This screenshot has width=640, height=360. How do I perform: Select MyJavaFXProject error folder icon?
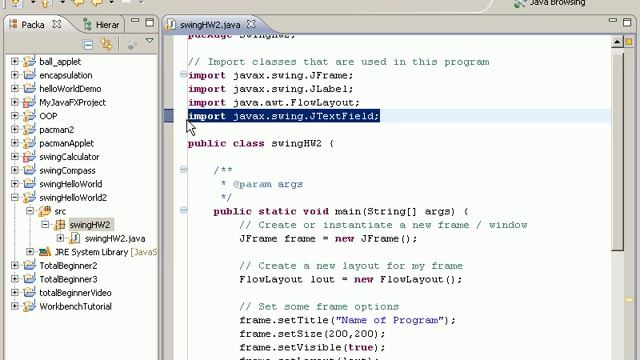pyautogui.click(x=29, y=102)
